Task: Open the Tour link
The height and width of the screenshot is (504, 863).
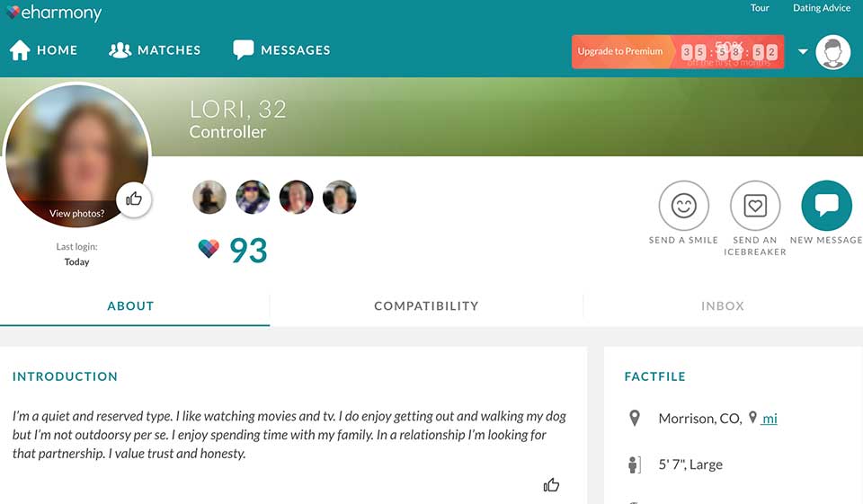Action: [760, 8]
